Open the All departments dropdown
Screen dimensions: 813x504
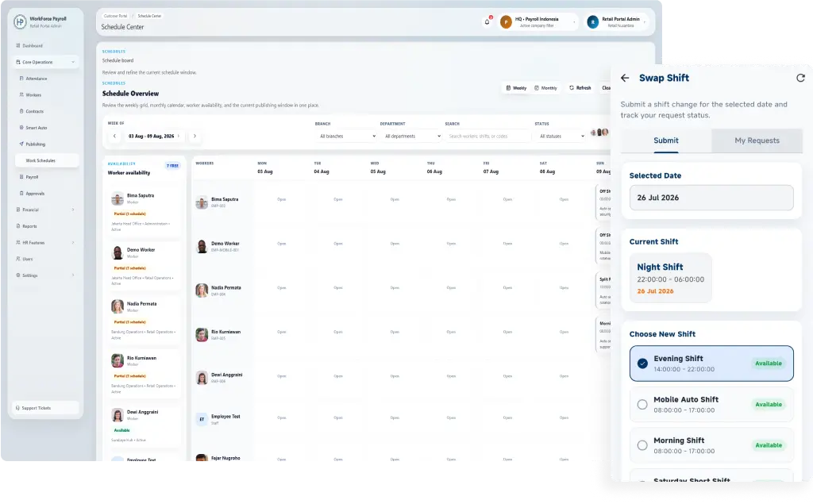(412, 137)
